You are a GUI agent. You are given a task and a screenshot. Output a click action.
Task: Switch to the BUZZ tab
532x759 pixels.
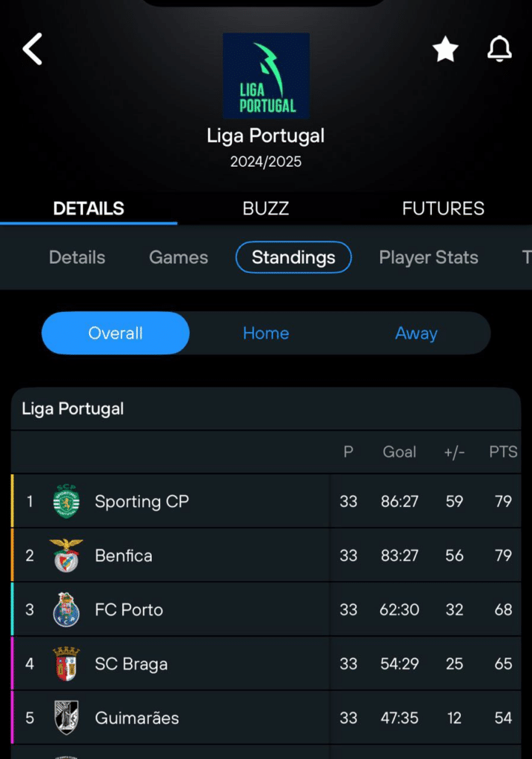pyautogui.click(x=266, y=208)
